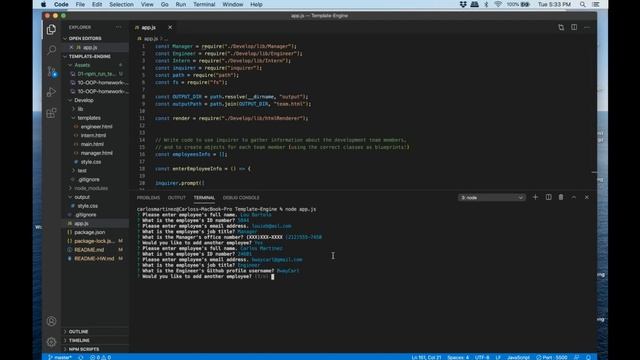Open editor more actions ellipsis

(587, 27)
